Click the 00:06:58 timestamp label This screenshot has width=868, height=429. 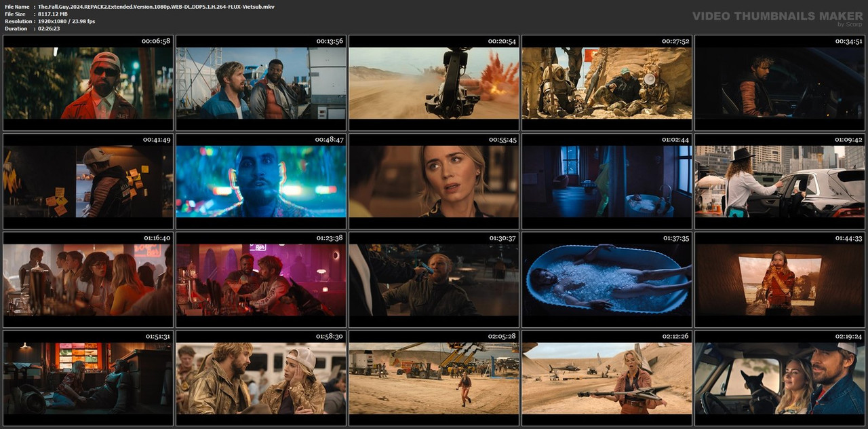[156, 41]
